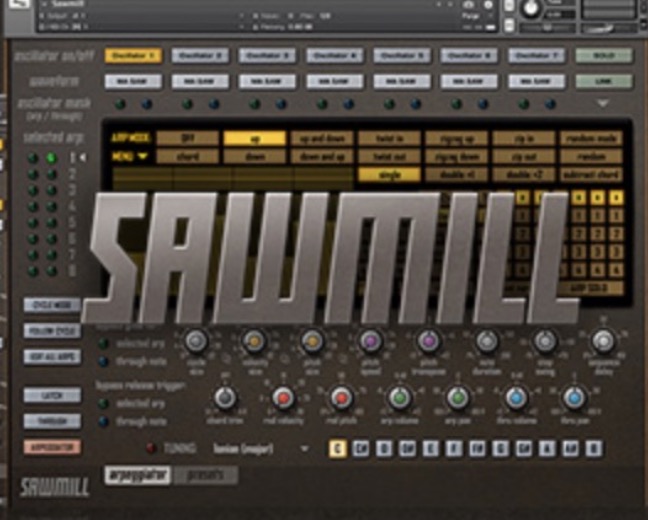Toggle Oscillator 1 on/off button
Image resolution: width=648 pixels, height=520 pixels.
click(133, 55)
